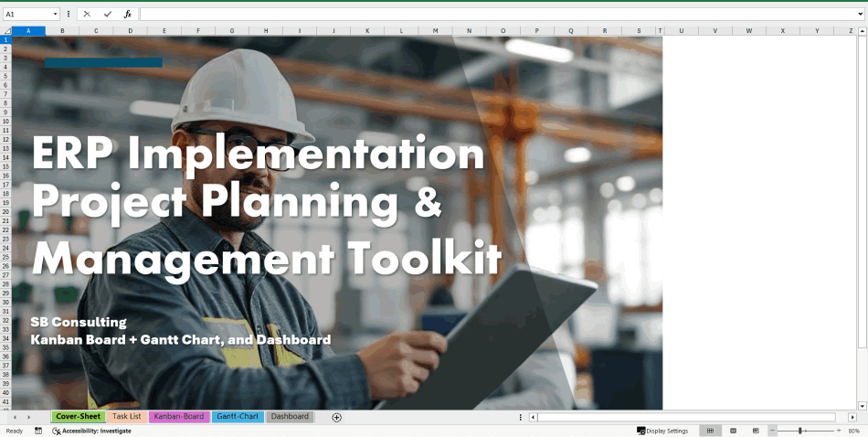Click horizontal scrollbar left arrow
868x437 pixels.
tap(533, 417)
